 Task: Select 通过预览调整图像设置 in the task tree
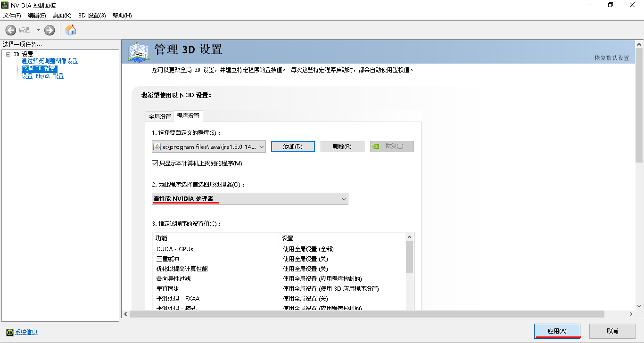[50, 61]
